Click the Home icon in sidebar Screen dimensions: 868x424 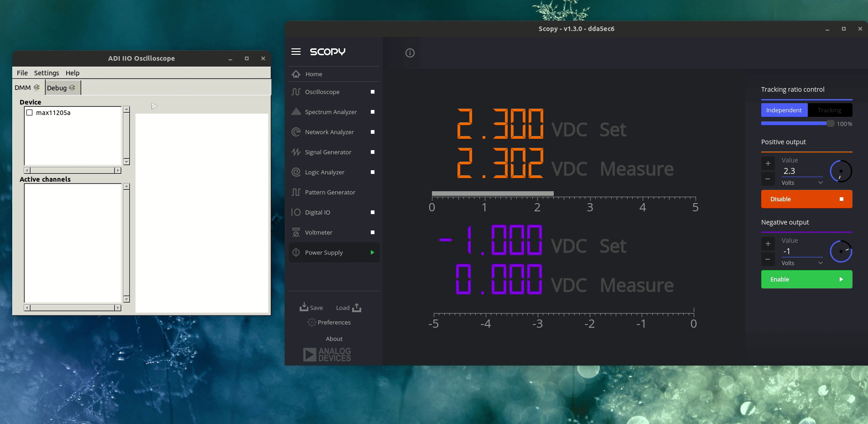coord(296,74)
